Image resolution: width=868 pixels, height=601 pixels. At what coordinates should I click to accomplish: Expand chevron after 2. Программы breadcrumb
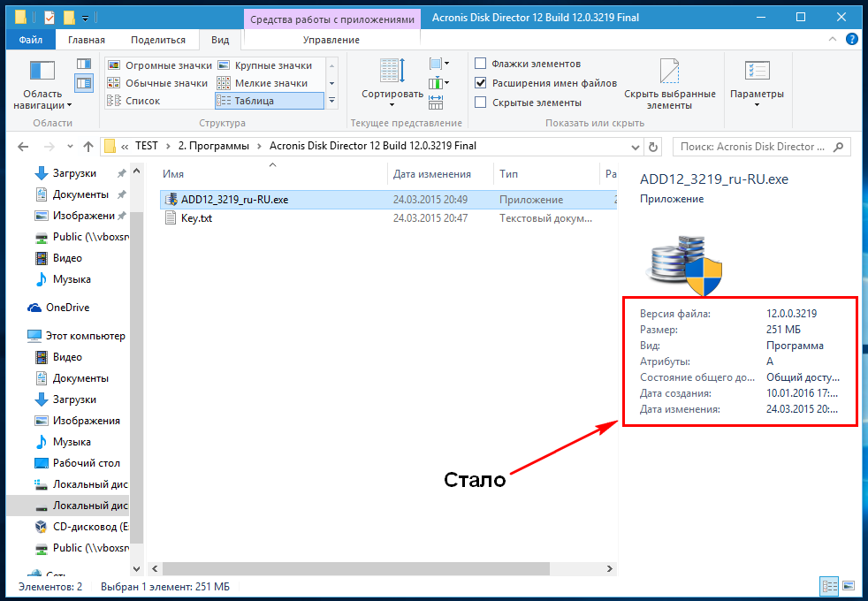click(x=260, y=146)
